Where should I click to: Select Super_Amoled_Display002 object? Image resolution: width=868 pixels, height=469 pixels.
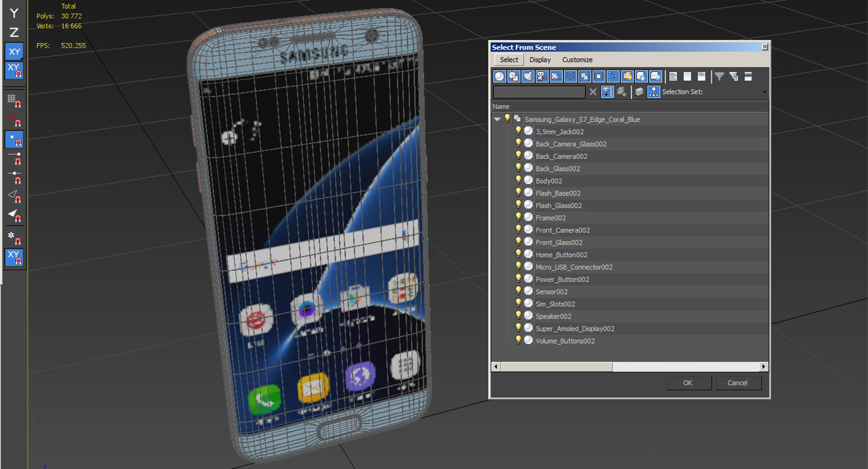coord(575,329)
